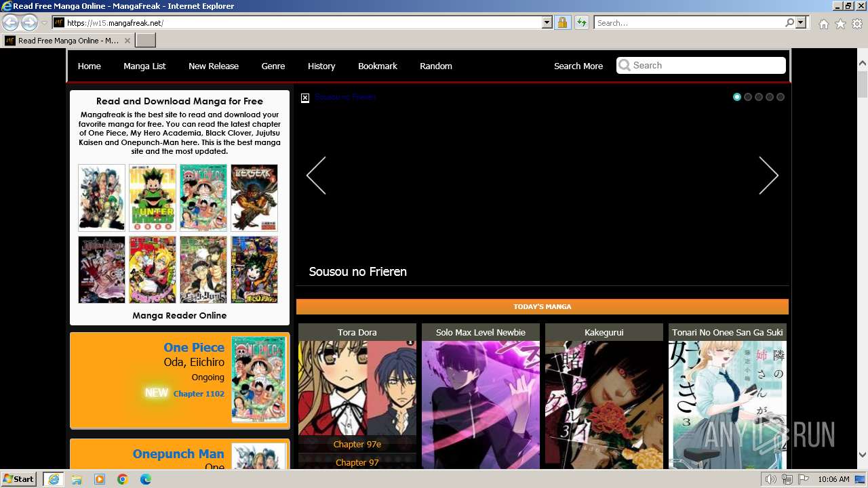Open the Home menu item

[89, 66]
